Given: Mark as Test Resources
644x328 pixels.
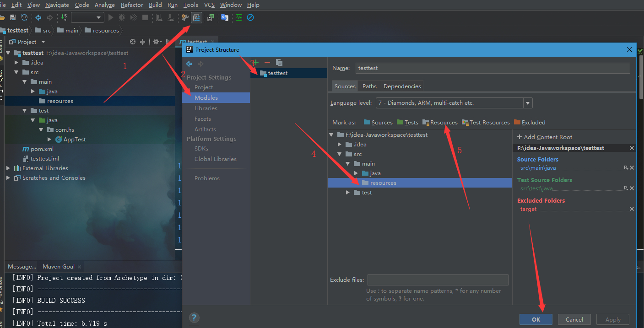Looking at the screenshot, I should [x=486, y=123].
